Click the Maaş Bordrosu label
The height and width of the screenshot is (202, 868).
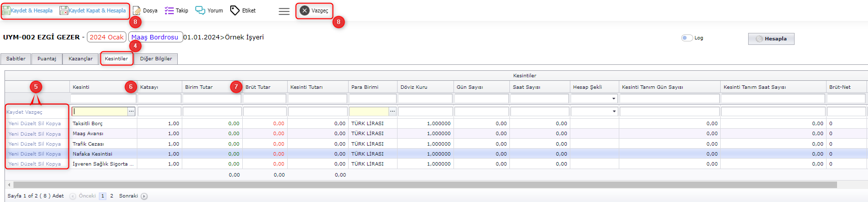tap(155, 37)
